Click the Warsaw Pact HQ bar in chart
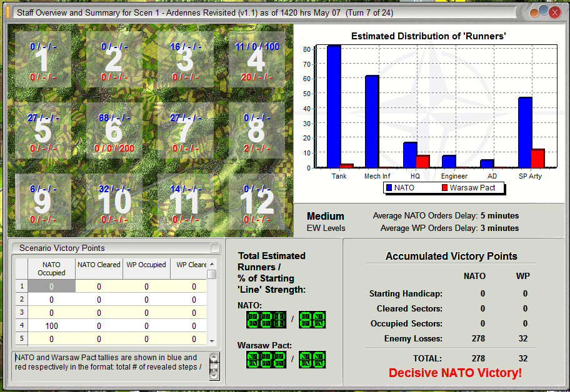 click(422, 162)
